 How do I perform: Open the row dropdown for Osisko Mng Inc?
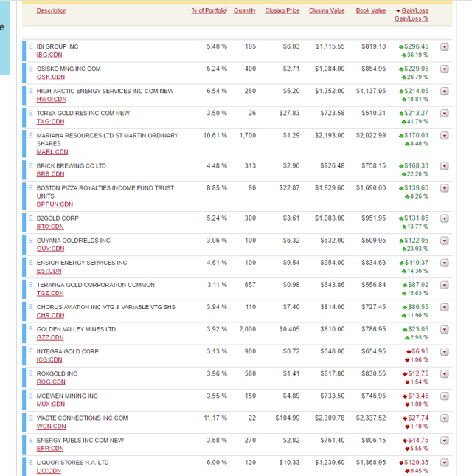tap(445, 69)
